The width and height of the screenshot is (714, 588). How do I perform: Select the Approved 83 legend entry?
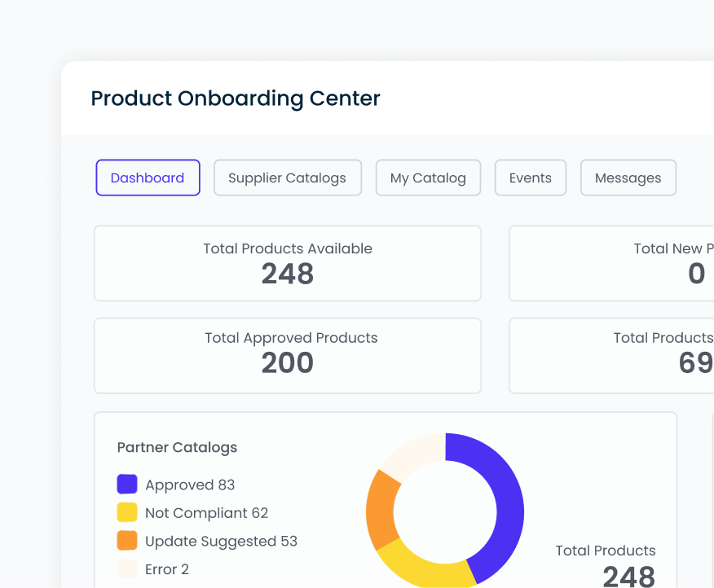pos(189,484)
